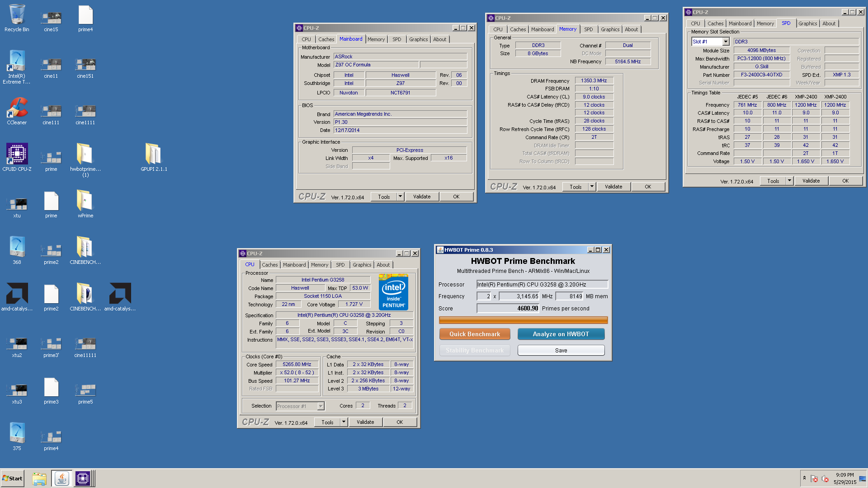Open the Slot #1 memory slot dropdown
Image resolution: width=868 pixels, height=488 pixels.
point(726,42)
